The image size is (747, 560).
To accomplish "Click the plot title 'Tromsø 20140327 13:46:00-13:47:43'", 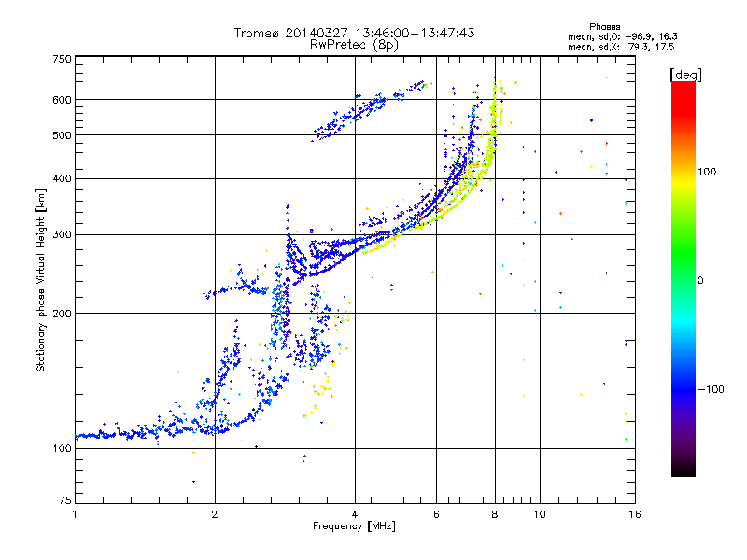I will (x=354, y=33).
